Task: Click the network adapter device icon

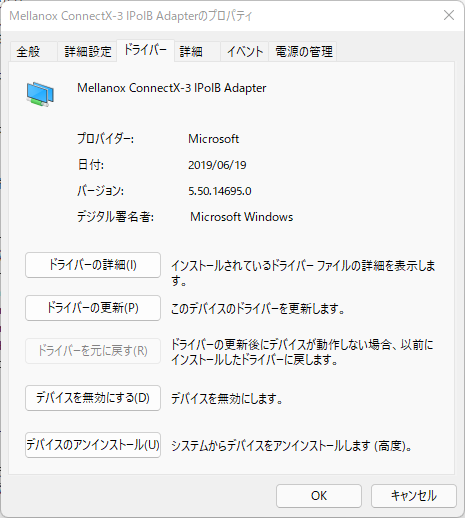Action: click(40, 94)
